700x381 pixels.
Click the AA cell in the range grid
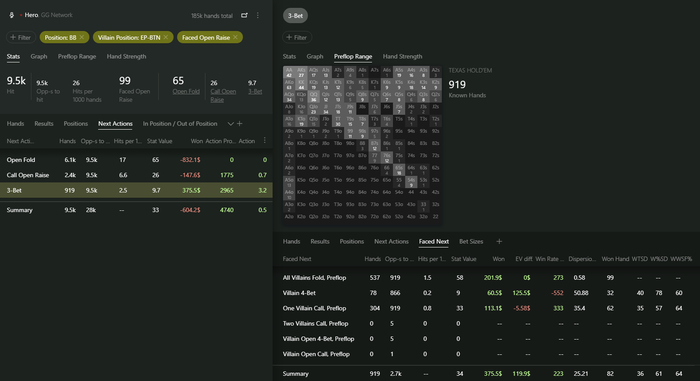tap(289, 72)
